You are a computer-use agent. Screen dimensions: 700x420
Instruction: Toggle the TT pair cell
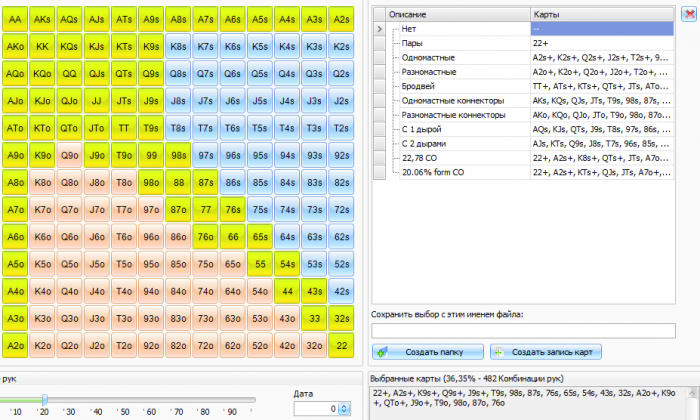coord(124,128)
